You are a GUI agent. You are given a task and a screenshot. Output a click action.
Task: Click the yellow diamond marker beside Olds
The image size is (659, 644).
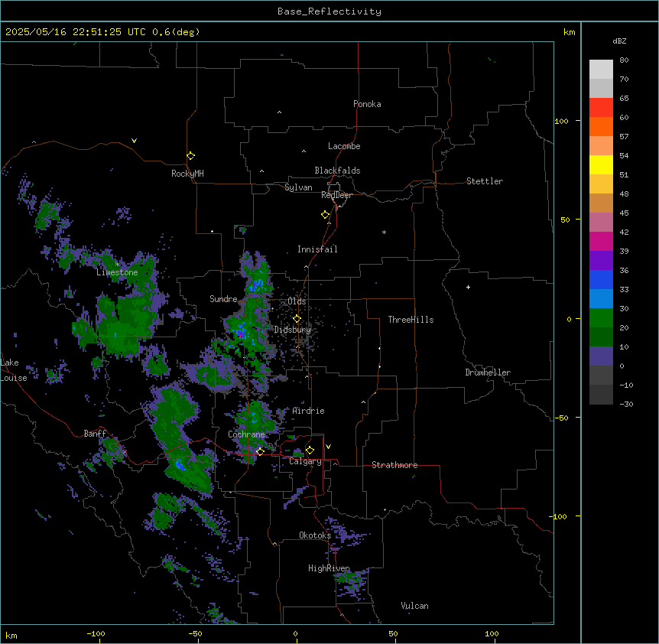point(297,319)
